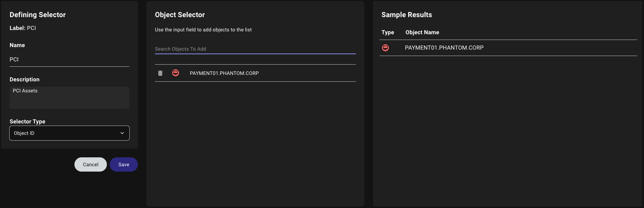Click the Object Name column header
The width and height of the screenshot is (644, 208).
[x=422, y=32]
